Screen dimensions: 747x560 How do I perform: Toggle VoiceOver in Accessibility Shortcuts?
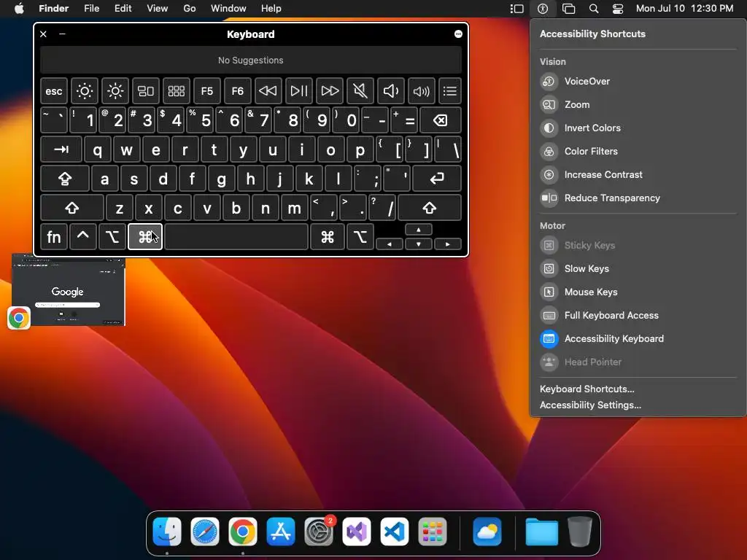click(638, 81)
